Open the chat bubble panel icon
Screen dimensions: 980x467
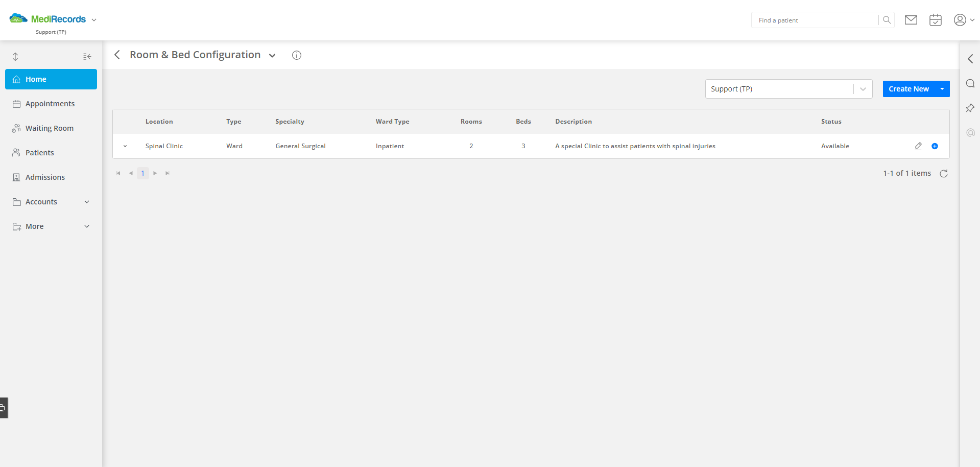(x=970, y=83)
